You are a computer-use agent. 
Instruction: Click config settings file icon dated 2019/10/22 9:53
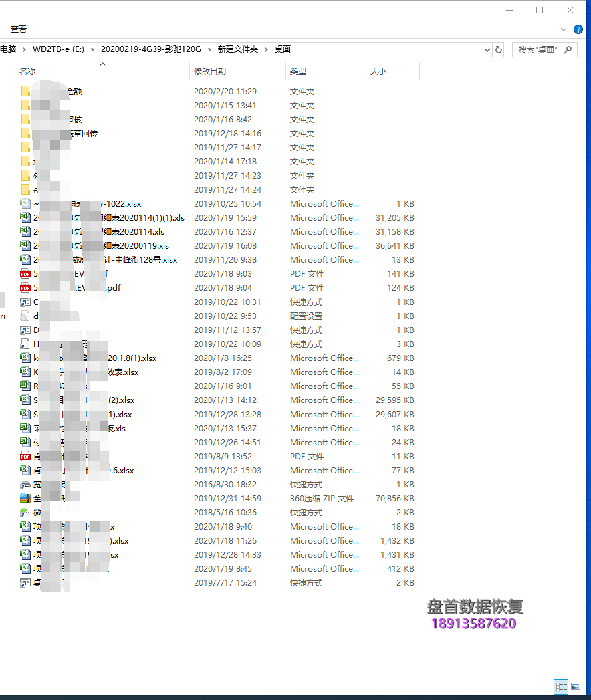25,316
